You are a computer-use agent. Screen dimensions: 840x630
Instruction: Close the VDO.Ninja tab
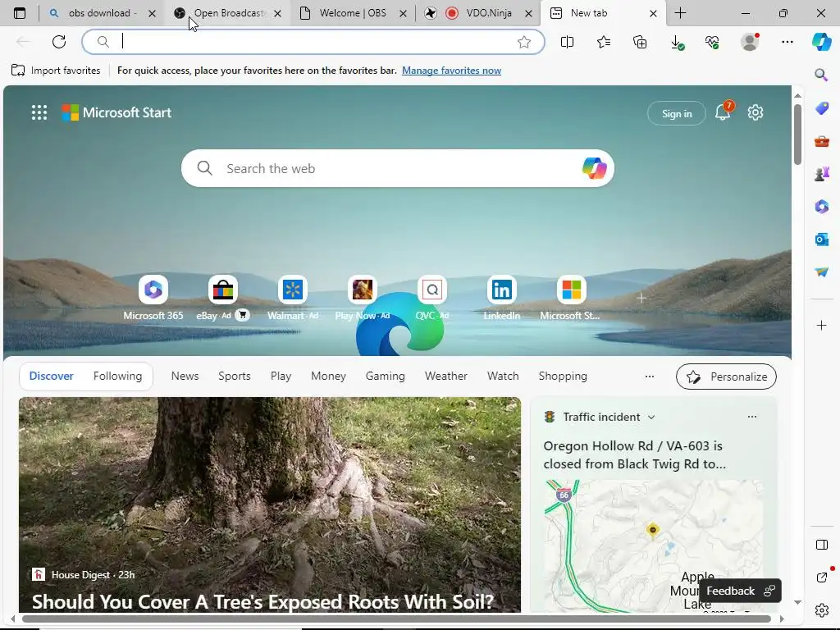[x=528, y=13]
